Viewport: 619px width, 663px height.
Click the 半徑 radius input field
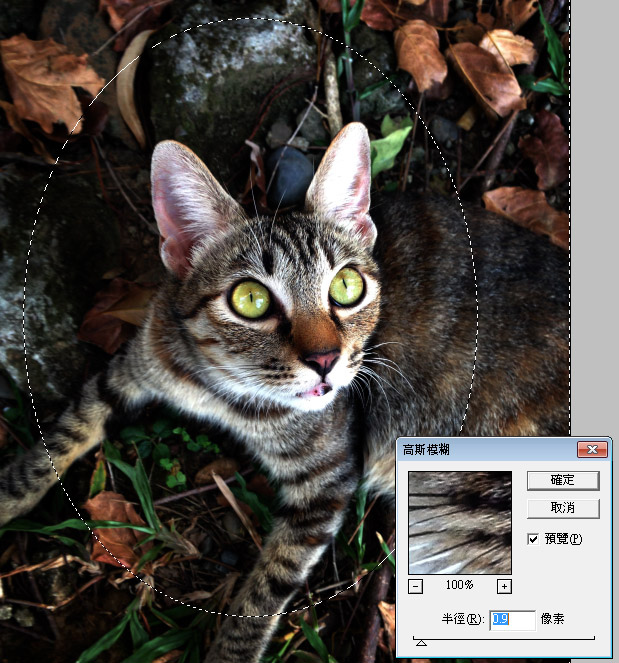pos(512,619)
